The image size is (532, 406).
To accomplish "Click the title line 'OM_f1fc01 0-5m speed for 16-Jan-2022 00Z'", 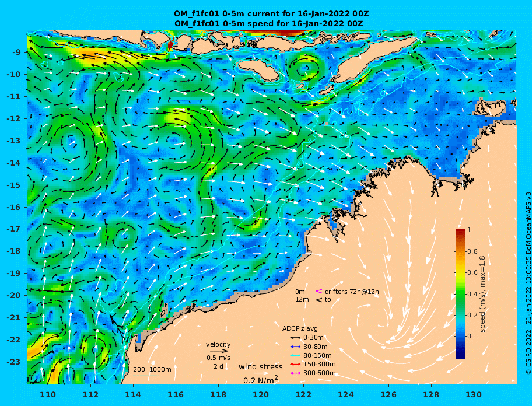I will (x=268, y=24).
